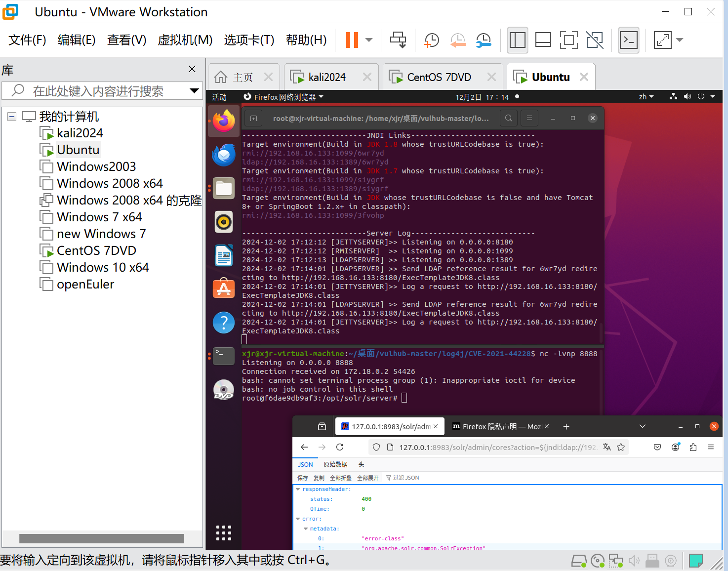Open the power options dropdown arrow

click(369, 40)
